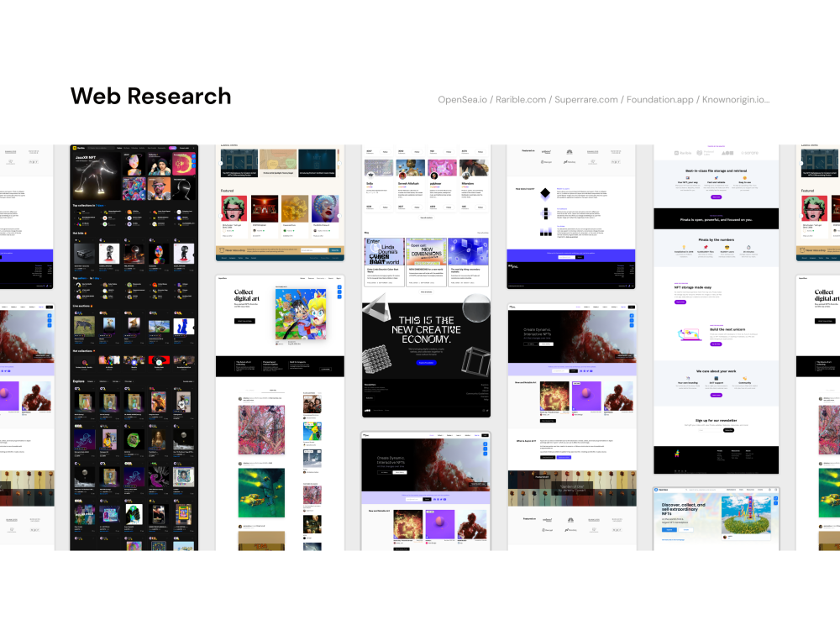The image size is (840, 630).
Task: Click Best-in-class file storage and retrieval heading
Action: coord(717,171)
